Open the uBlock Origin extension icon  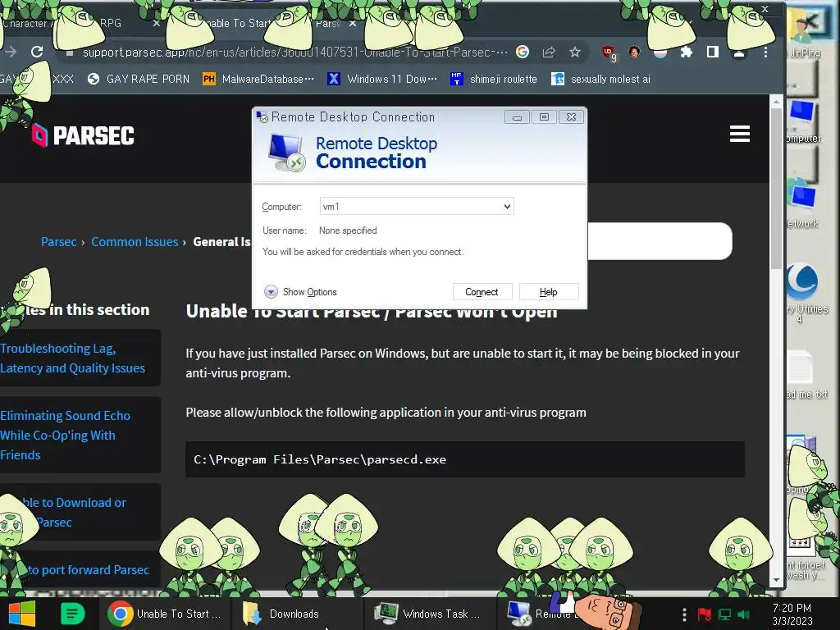(x=609, y=52)
